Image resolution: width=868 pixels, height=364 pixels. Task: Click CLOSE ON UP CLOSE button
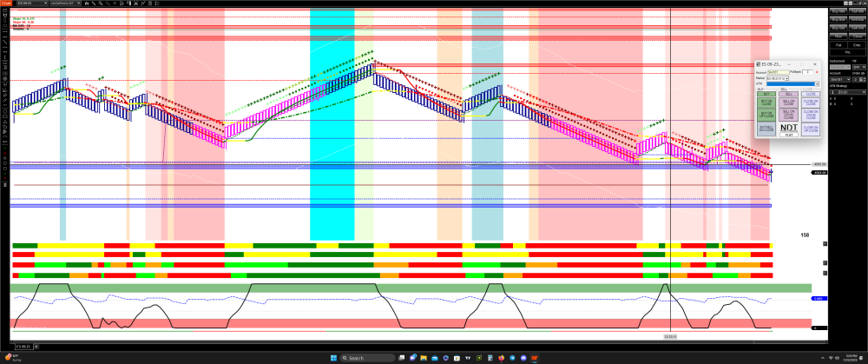pyautogui.click(x=811, y=129)
